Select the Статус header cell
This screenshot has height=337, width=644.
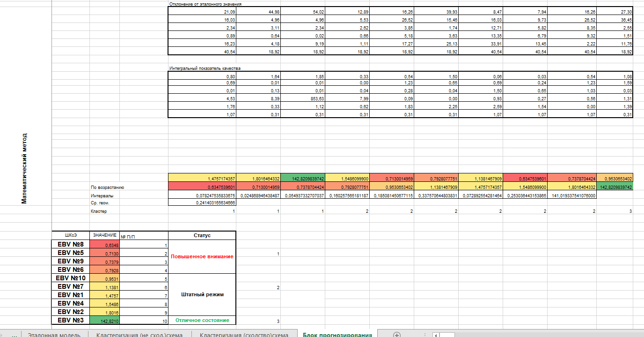[202, 235]
